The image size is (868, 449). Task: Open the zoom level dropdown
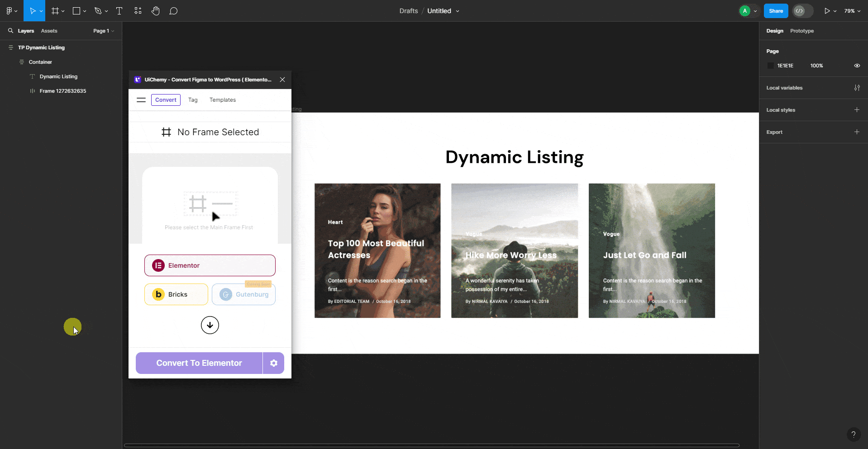(851, 10)
